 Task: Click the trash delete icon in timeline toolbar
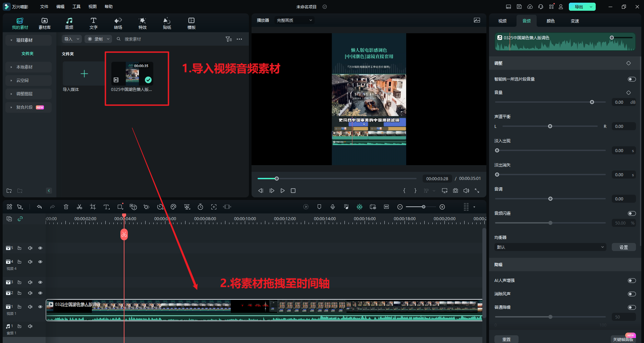coord(66,207)
